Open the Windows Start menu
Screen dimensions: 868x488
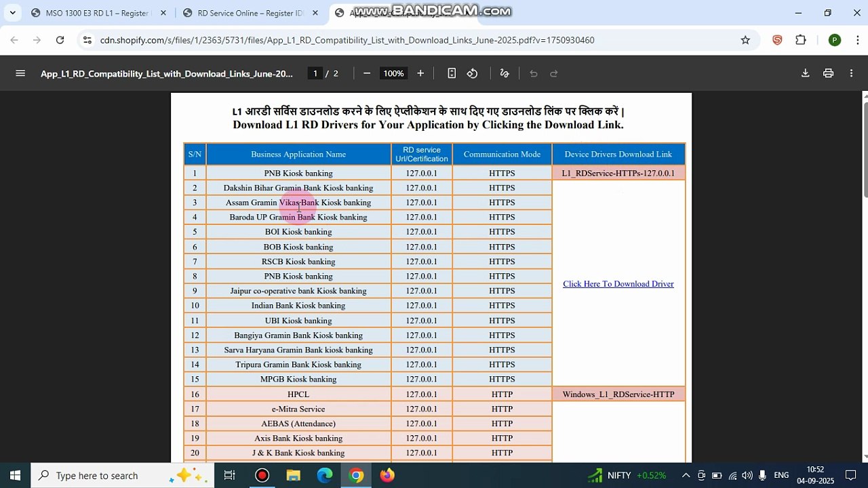15,476
